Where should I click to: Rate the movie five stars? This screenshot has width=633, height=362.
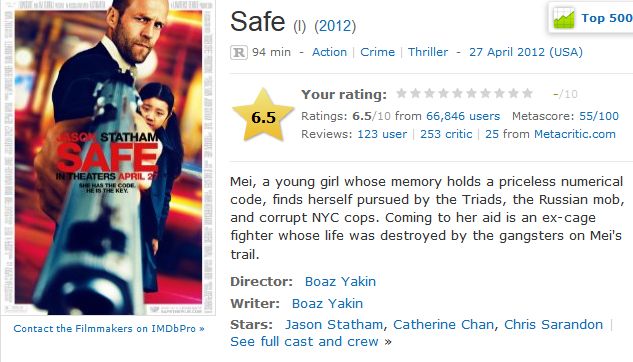point(457,94)
